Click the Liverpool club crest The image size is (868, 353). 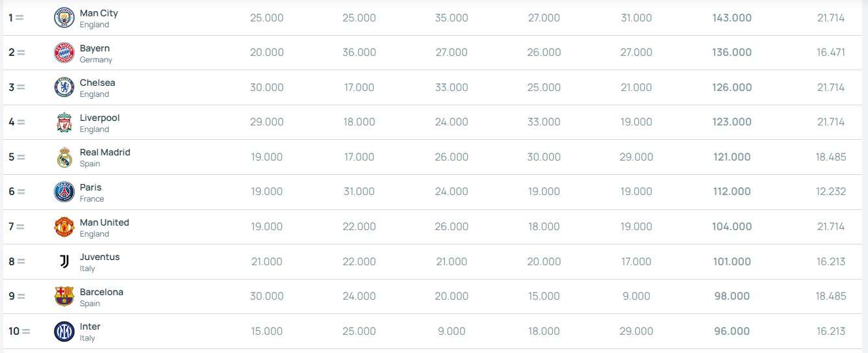tap(64, 122)
